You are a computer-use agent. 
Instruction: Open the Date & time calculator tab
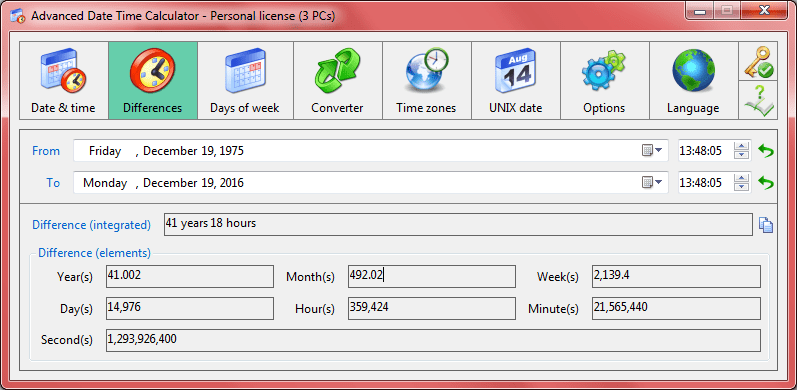(64, 80)
